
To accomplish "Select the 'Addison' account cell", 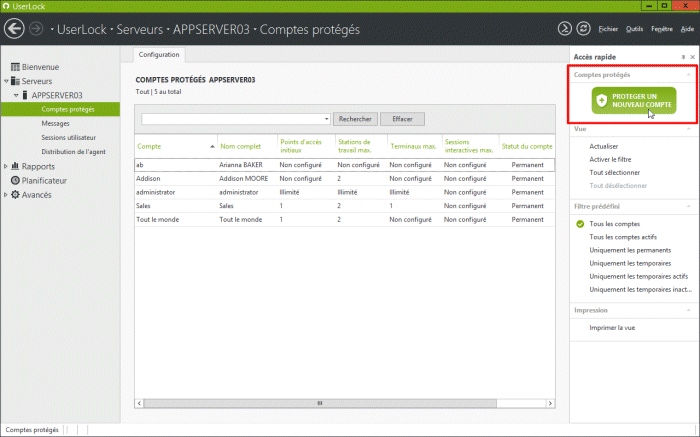I will 148,179.
